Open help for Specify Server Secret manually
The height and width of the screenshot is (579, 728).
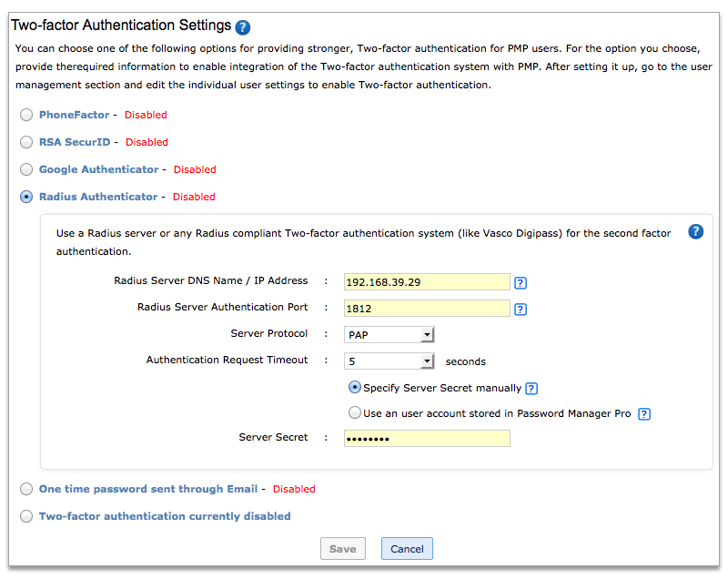click(532, 389)
